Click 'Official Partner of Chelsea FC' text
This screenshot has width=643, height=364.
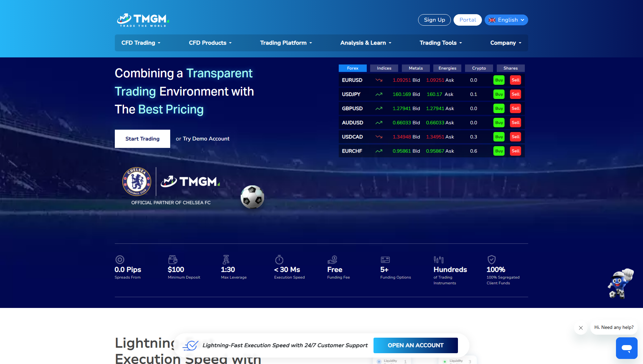(x=171, y=203)
